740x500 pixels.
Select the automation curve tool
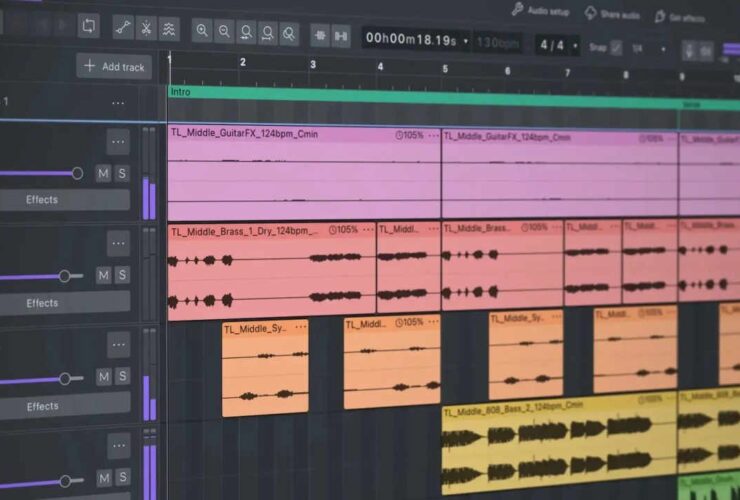pyautogui.click(x=123, y=28)
